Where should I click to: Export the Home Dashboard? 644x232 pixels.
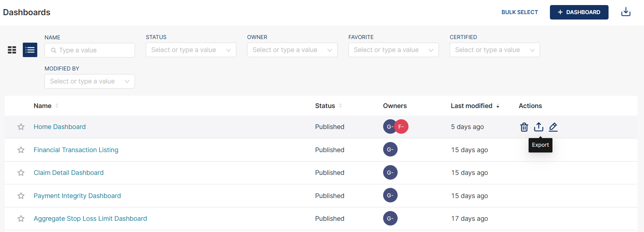tap(538, 127)
